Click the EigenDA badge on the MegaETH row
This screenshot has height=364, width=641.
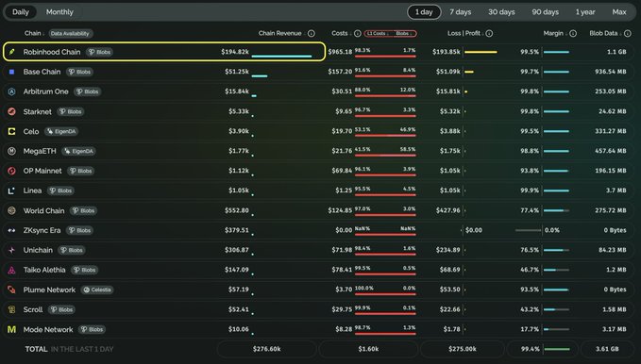click(x=78, y=151)
